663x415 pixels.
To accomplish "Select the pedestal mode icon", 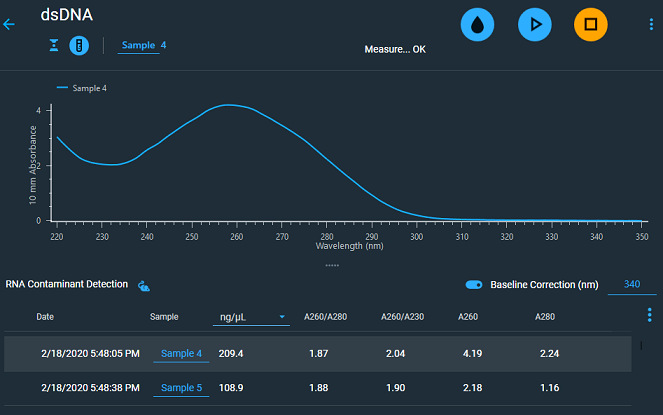I will tap(55, 46).
